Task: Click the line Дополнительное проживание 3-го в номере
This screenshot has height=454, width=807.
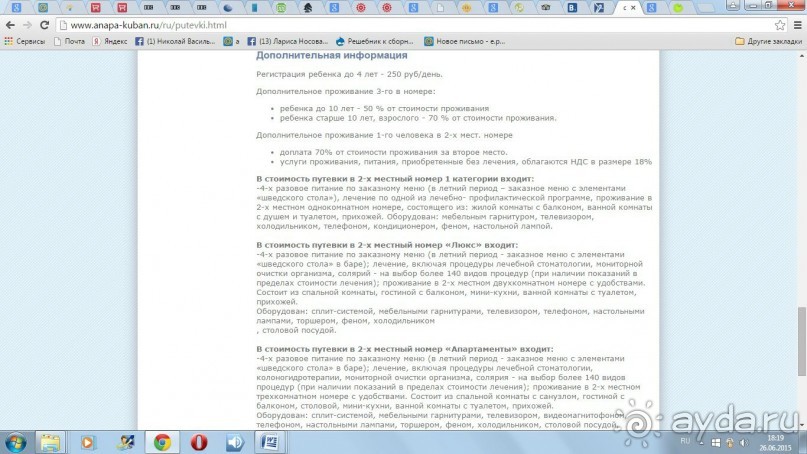Action: click(345, 92)
